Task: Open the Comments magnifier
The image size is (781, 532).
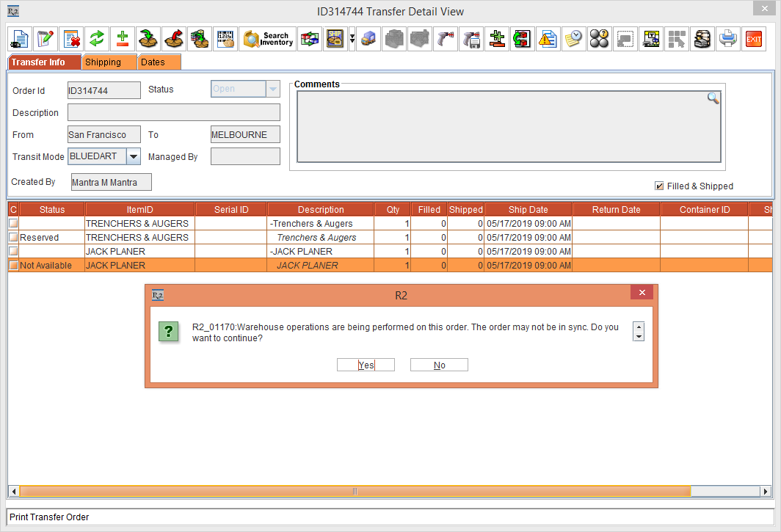Action: click(x=713, y=98)
